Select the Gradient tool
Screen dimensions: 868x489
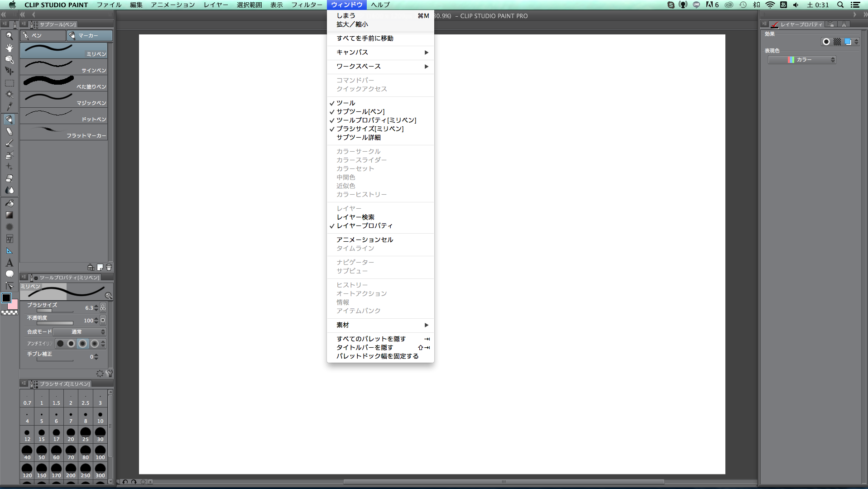tap(9, 215)
